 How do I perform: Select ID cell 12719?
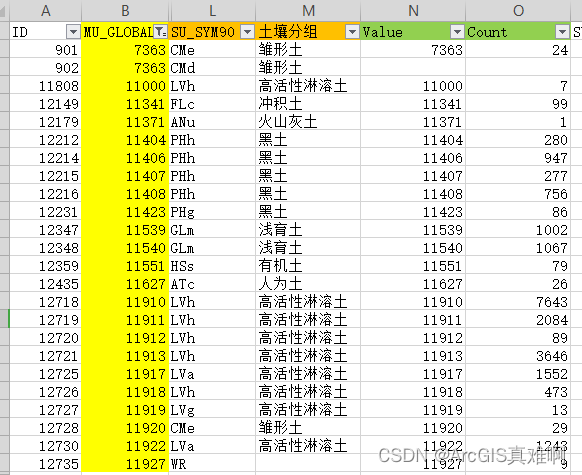45,320
